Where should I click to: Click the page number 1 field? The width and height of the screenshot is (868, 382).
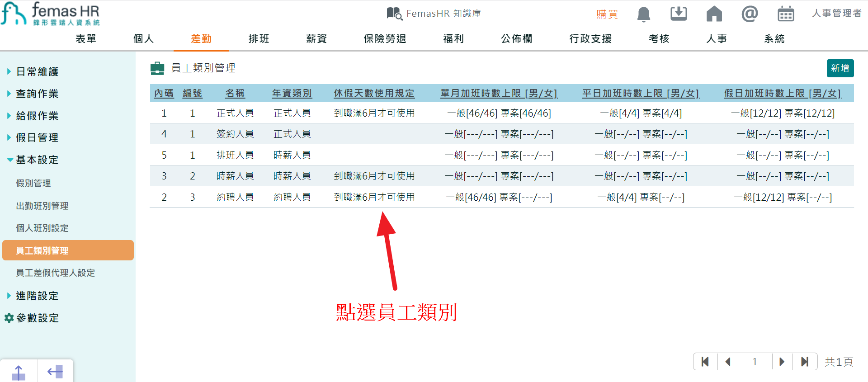tap(755, 362)
